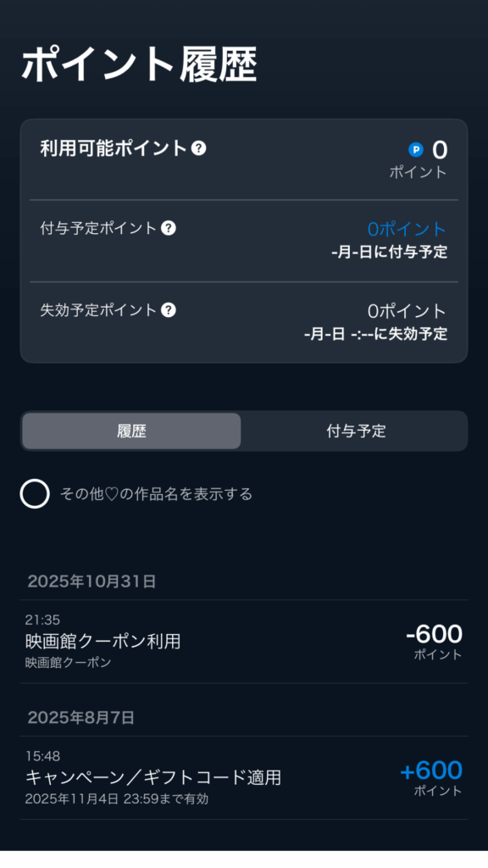Screen dimensions: 488x868
Task: Select the 履歴 tab
Action: pyautogui.click(x=131, y=431)
